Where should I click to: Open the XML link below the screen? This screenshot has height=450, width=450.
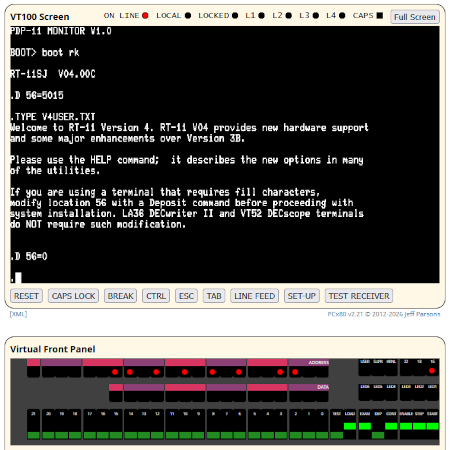tap(18, 314)
